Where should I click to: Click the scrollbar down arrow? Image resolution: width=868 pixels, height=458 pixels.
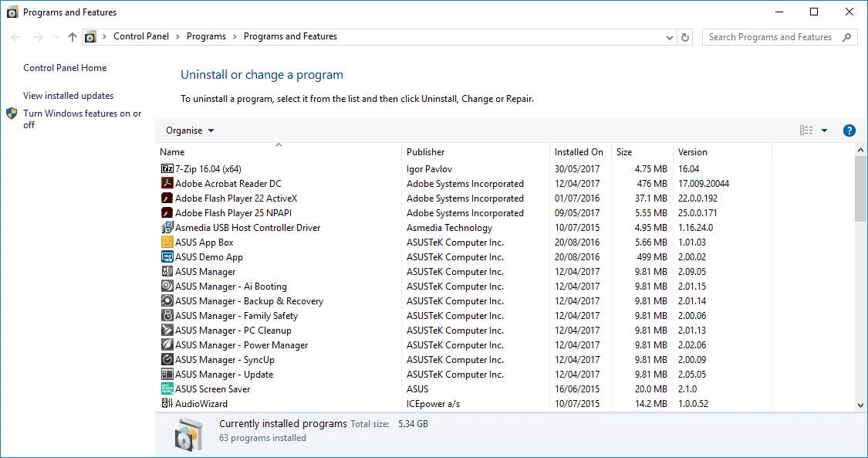click(860, 405)
